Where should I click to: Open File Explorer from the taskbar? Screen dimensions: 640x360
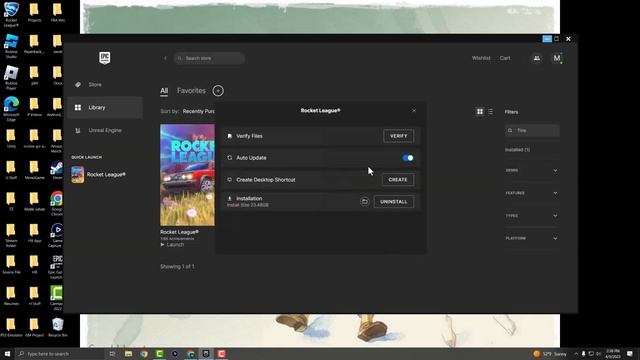pos(128,354)
